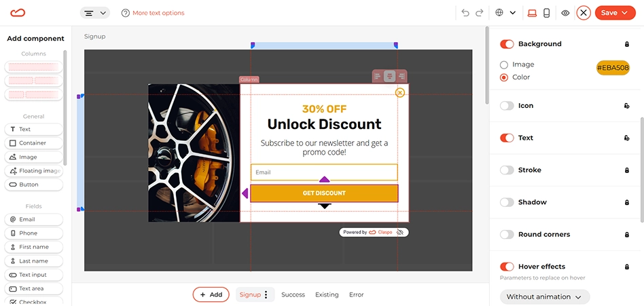Enable the Shadow toggle
This screenshot has height=306, width=644.
point(507,202)
